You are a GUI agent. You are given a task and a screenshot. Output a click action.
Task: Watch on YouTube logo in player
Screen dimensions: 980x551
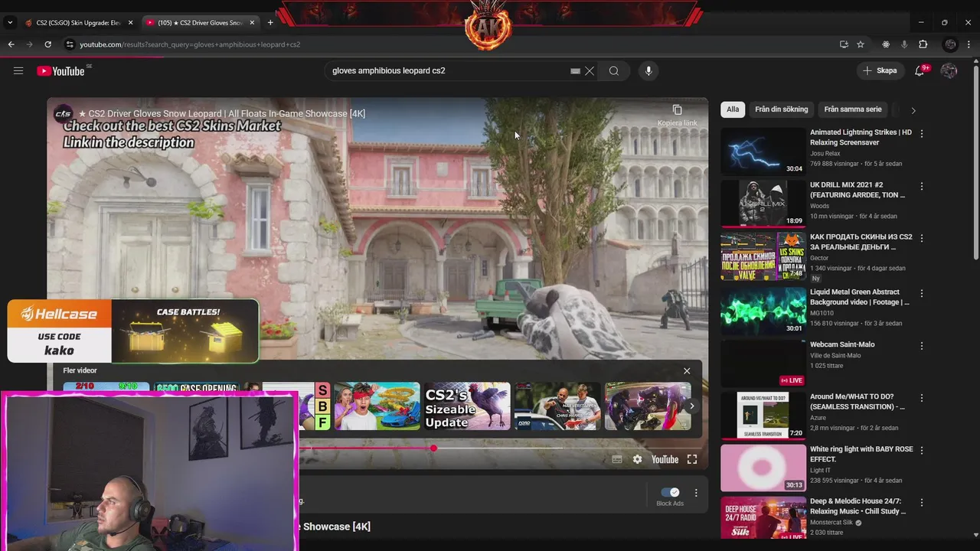point(665,459)
